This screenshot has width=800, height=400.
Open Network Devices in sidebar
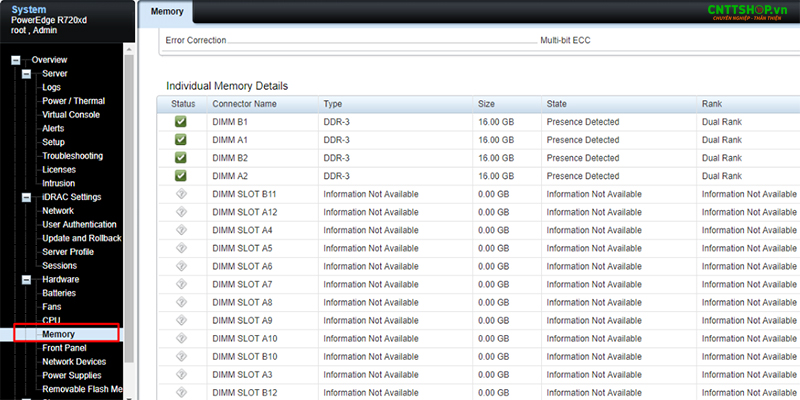click(74, 361)
